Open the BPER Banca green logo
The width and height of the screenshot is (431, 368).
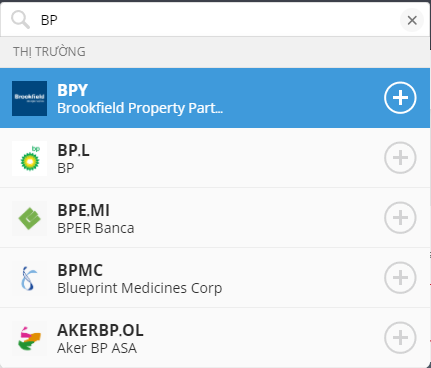[29, 218]
